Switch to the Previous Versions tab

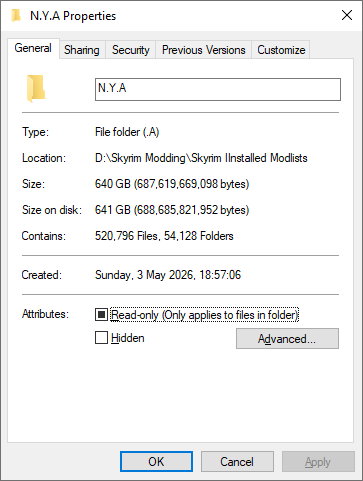tap(203, 50)
